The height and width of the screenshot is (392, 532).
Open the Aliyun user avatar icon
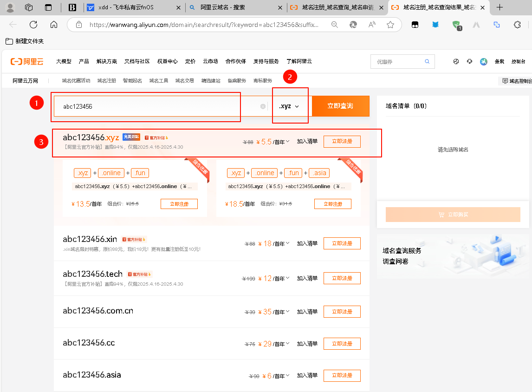click(x=483, y=61)
